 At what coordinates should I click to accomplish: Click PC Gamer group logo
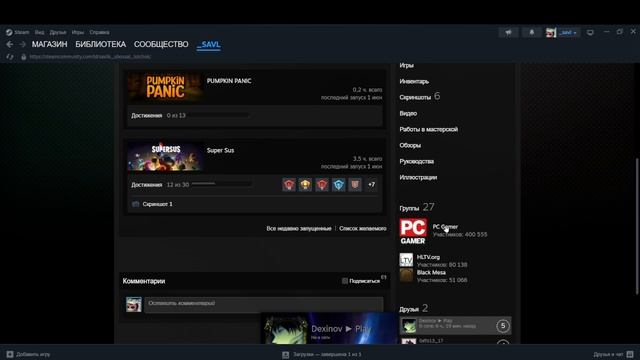tap(413, 231)
